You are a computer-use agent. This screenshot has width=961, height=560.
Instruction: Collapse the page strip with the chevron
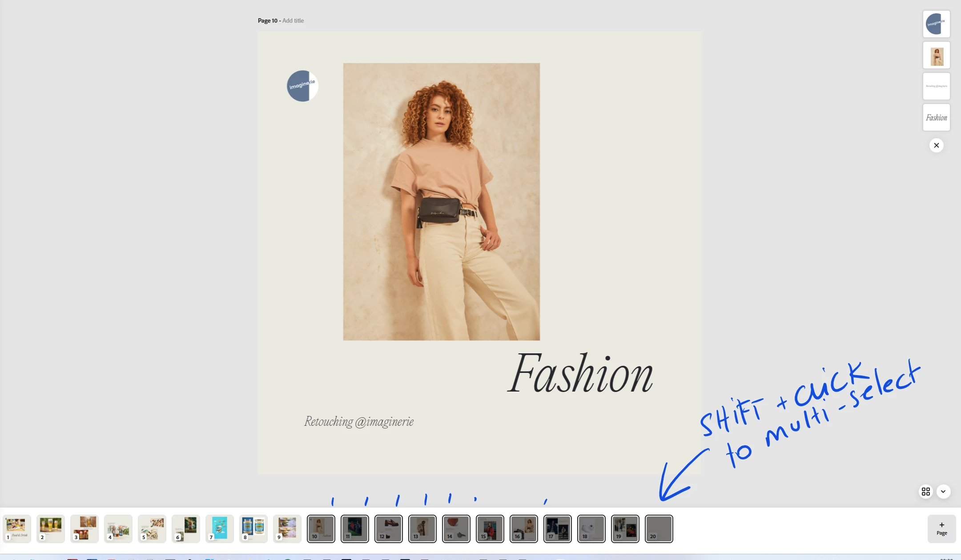943,491
